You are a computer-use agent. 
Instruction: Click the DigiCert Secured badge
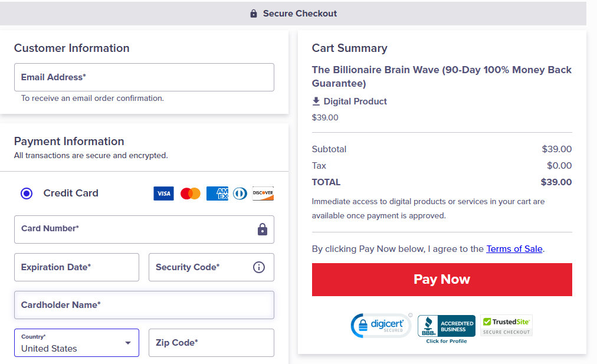[380, 325]
